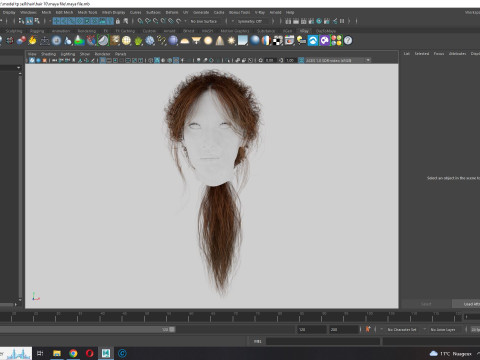Open Task View on the taskbar

[40, 353]
